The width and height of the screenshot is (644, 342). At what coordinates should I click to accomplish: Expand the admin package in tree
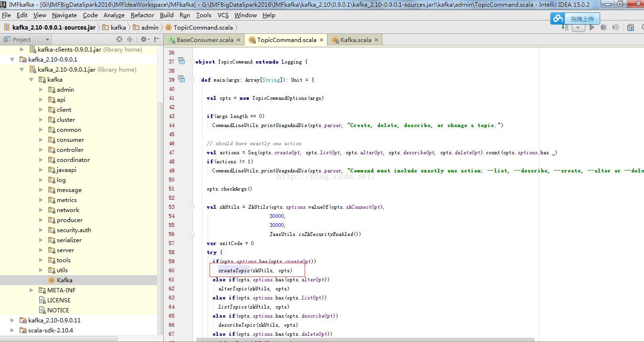coord(41,89)
